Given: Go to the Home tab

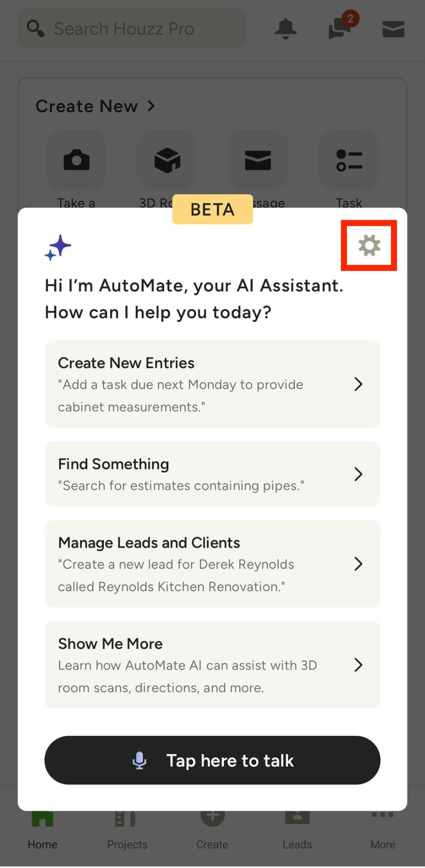Looking at the screenshot, I should (x=42, y=831).
